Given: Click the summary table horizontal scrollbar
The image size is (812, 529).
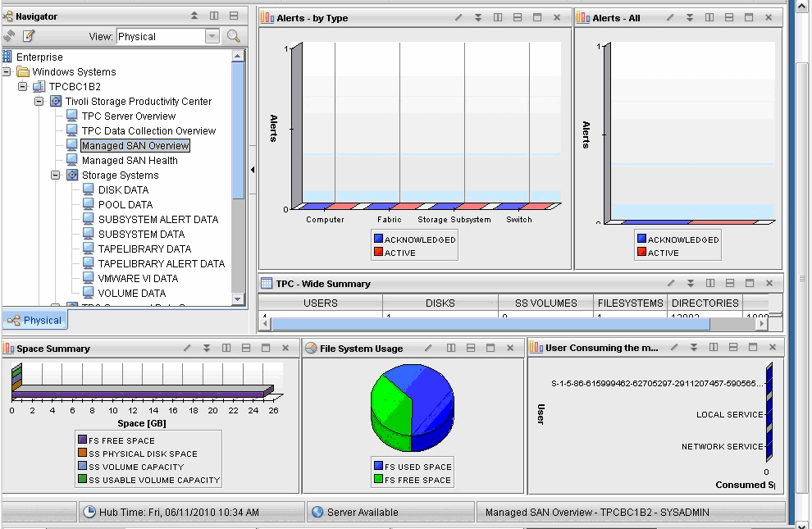Looking at the screenshot, I should (491, 324).
